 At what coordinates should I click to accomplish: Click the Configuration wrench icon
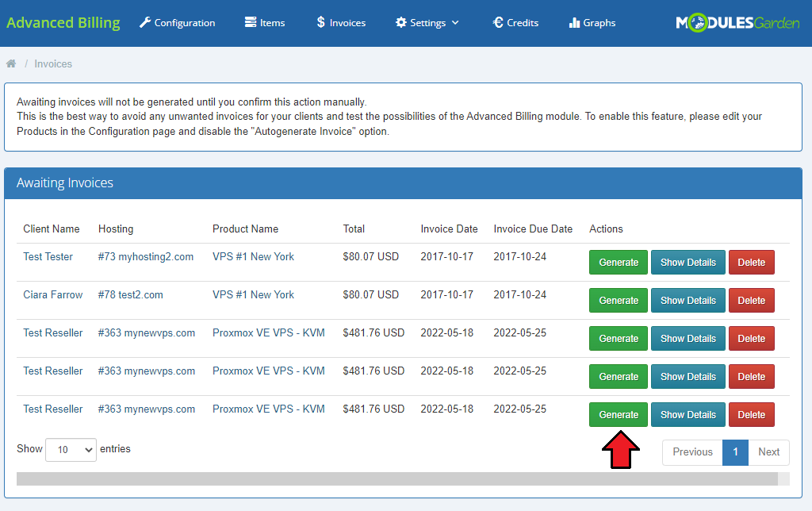point(145,23)
